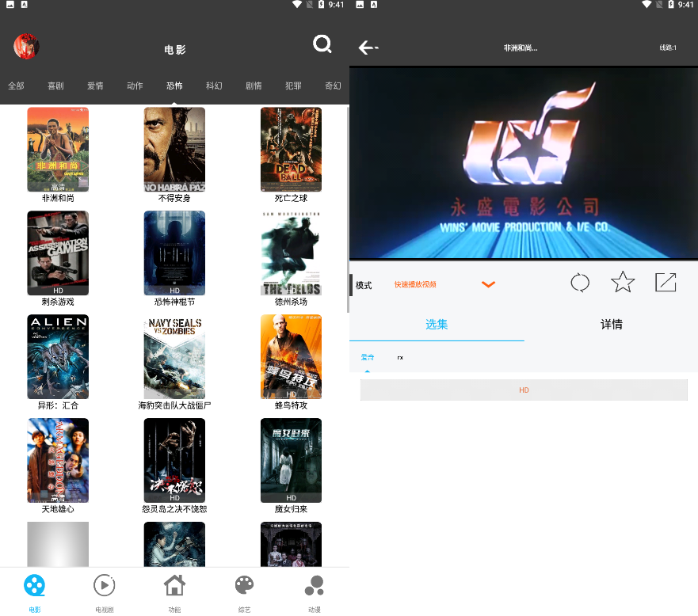Switch to the 详情 tab

click(611, 325)
